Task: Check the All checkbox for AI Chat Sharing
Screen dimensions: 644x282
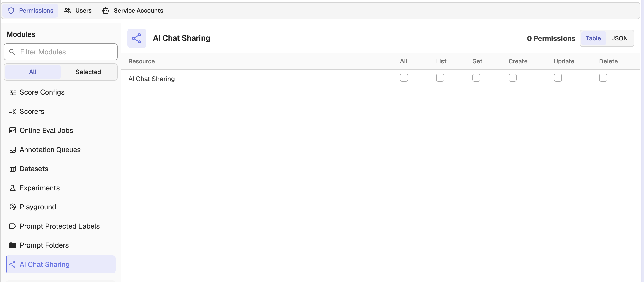Action: click(404, 78)
